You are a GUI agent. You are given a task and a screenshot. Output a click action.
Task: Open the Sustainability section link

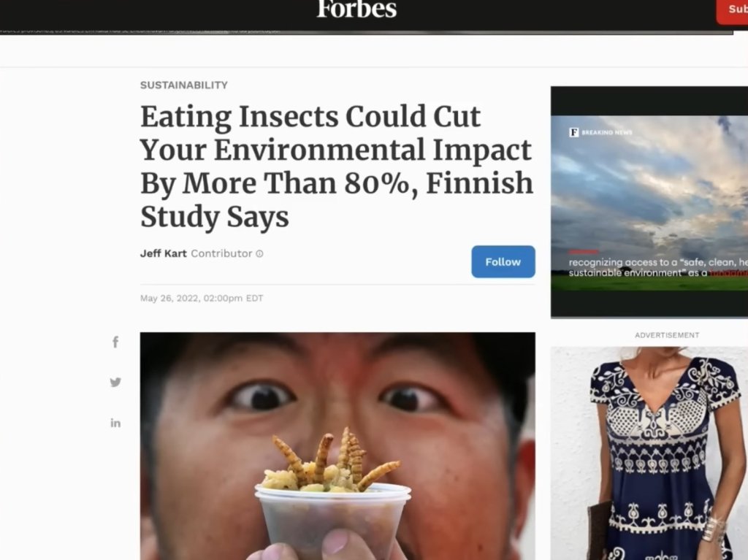[x=183, y=85]
